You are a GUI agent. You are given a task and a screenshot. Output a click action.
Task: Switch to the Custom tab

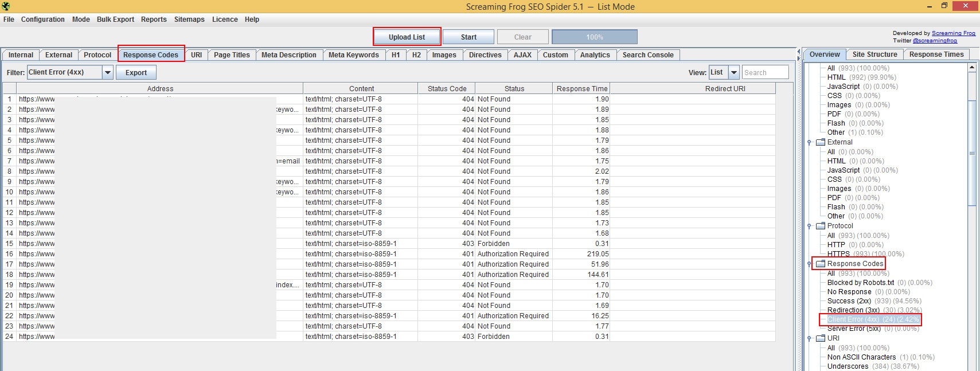pyautogui.click(x=555, y=55)
